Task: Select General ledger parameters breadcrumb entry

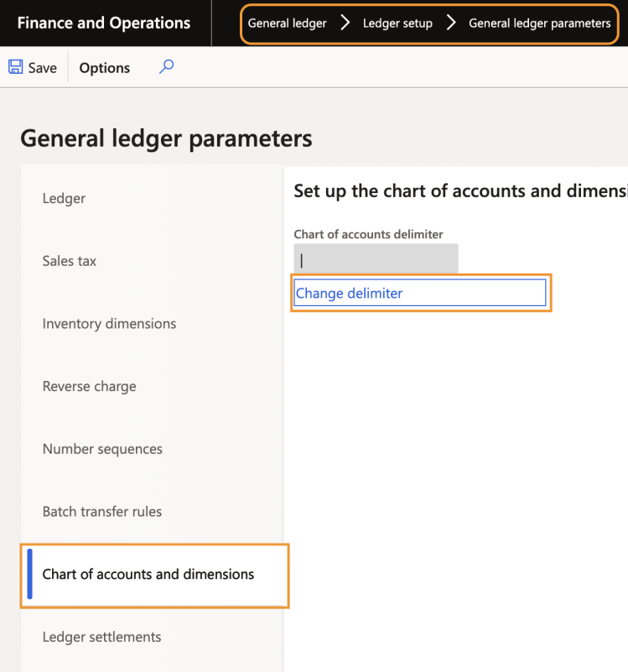Action: pyautogui.click(x=539, y=23)
